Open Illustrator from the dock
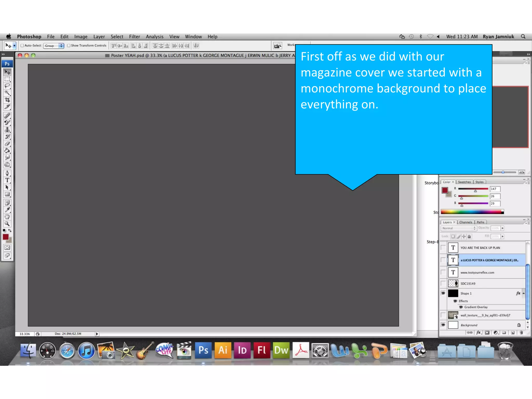This screenshot has width=532, height=399. (223, 350)
